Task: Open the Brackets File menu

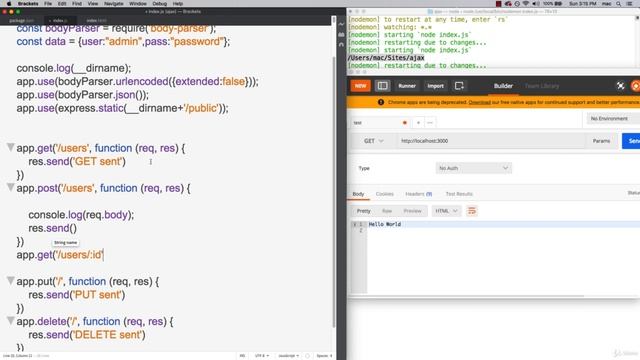Action: pos(48,4)
